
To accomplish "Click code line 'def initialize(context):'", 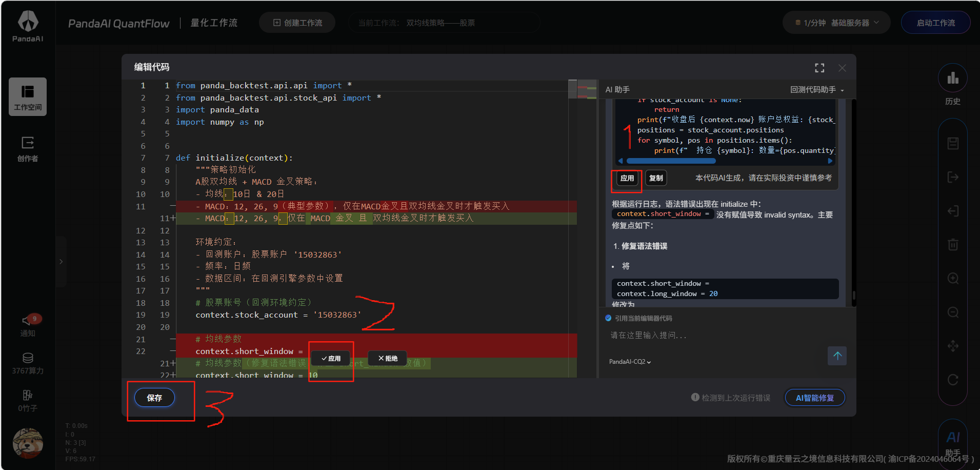I will (234, 158).
